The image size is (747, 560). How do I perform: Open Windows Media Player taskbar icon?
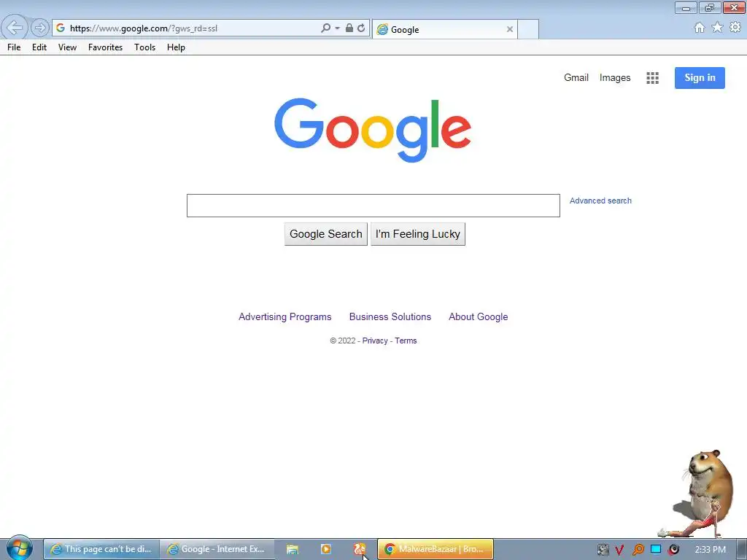pos(326,549)
